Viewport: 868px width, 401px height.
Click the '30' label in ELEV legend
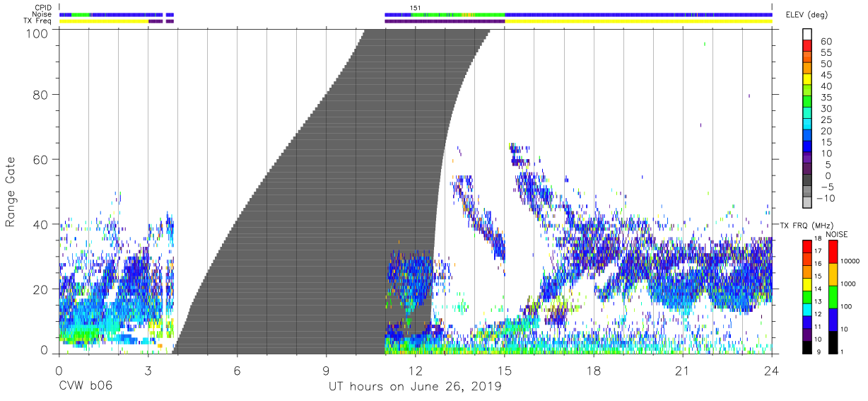coord(826,109)
